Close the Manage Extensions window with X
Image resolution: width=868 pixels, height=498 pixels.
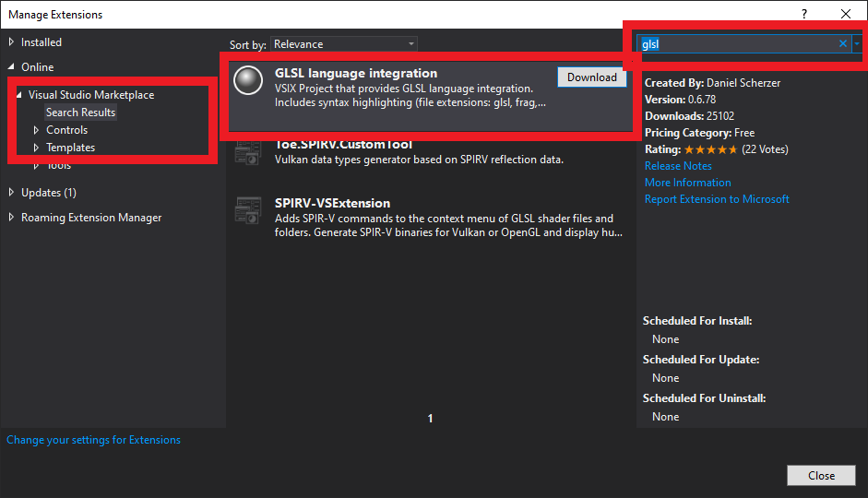click(x=845, y=14)
